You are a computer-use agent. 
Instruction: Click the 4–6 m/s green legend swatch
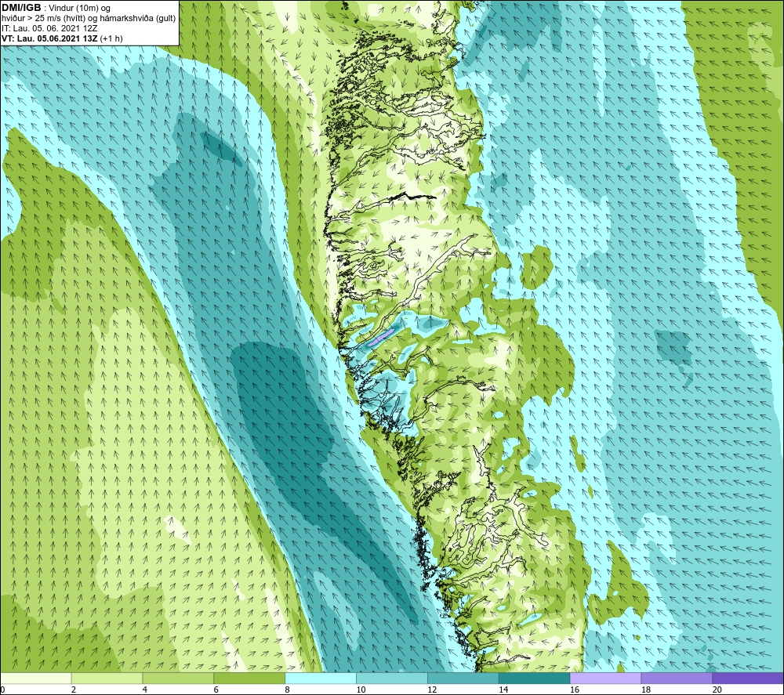point(178,678)
